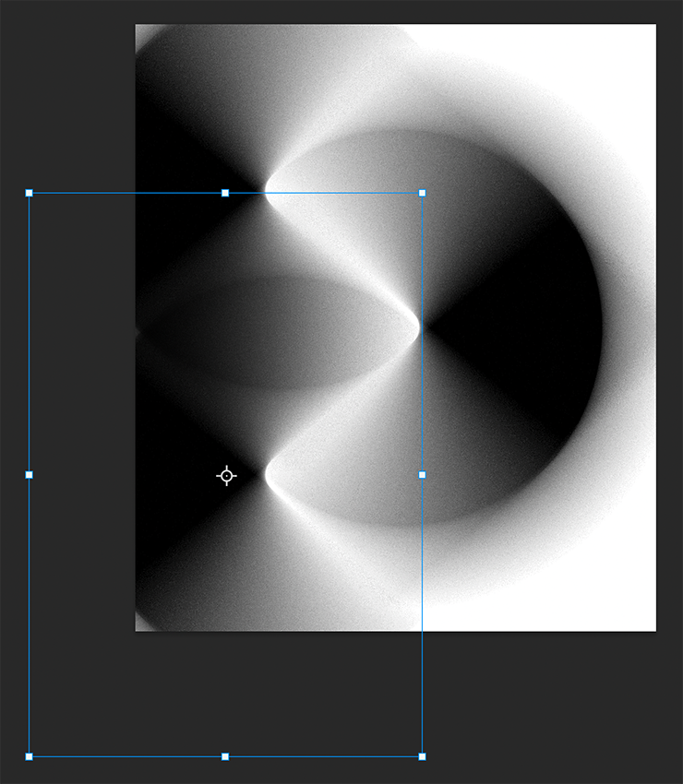The height and width of the screenshot is (784, 683).
Task: Click the transform reference point crosshair
Action: (226, 476)
